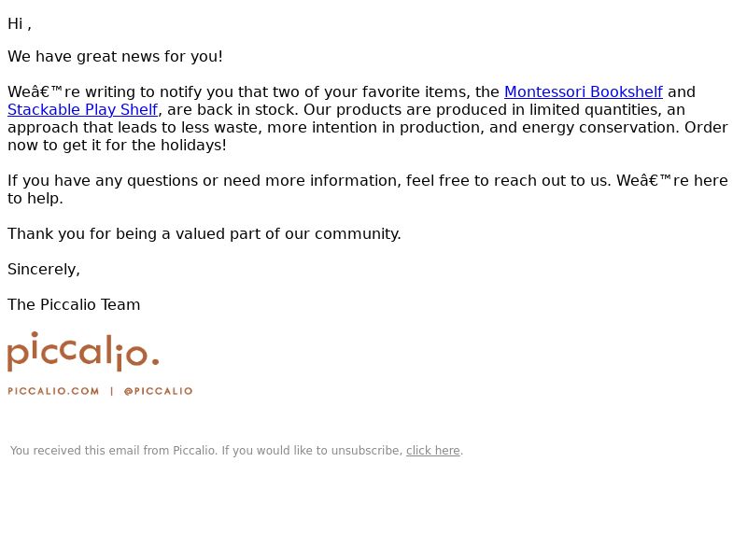Click the PICCALIO.COM text under the logo
The width and height of the screenshot is (747, 560).
(53, 391)
